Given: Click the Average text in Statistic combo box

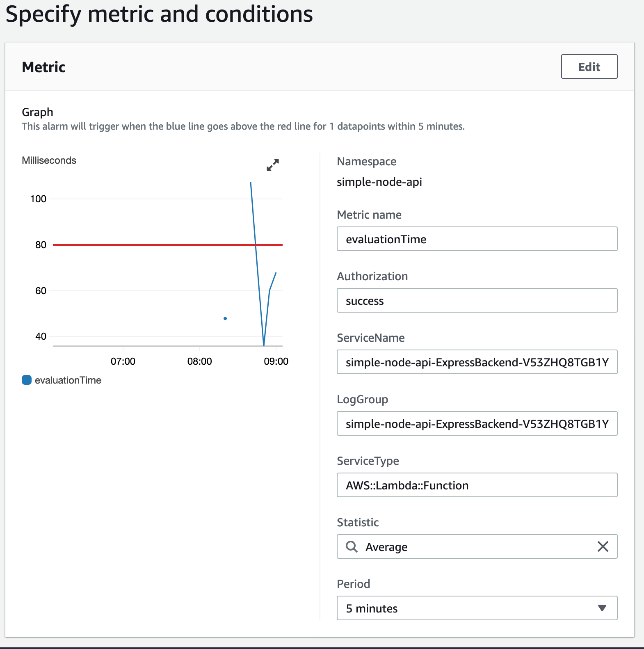Looking at the screenshot, I should pos(386,547).
